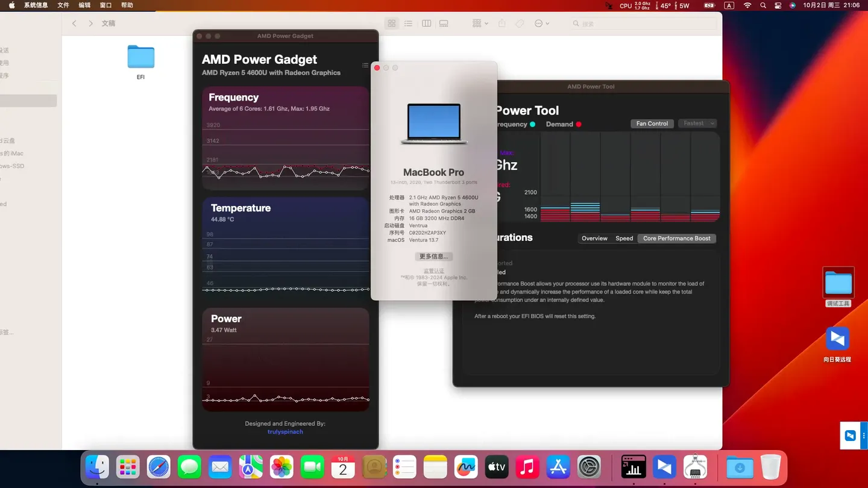This screenshot has height=488, width=868.
Task: Go back in Finder window
Action: tap(74, 23)
